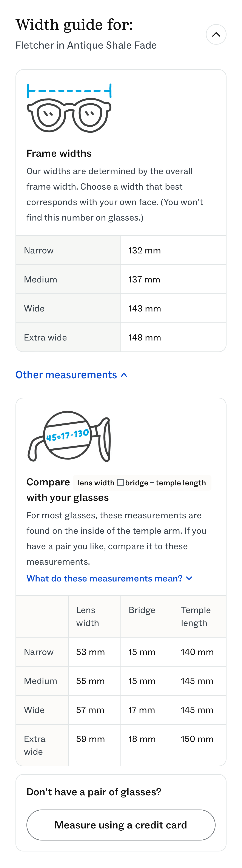Select the Wide 143 mm row

[x=121, y=308]
